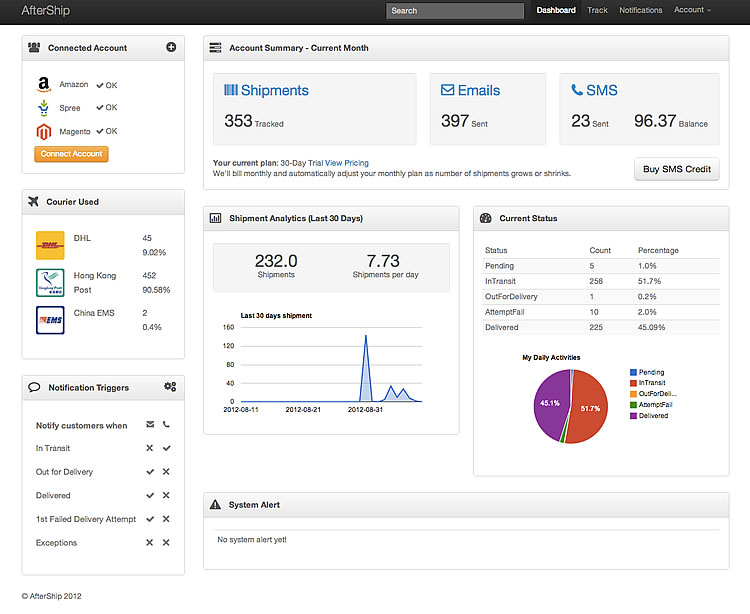750x614 pixels.
Task: Click the SMS column phone icon in triggers
Action: point(166,424)
